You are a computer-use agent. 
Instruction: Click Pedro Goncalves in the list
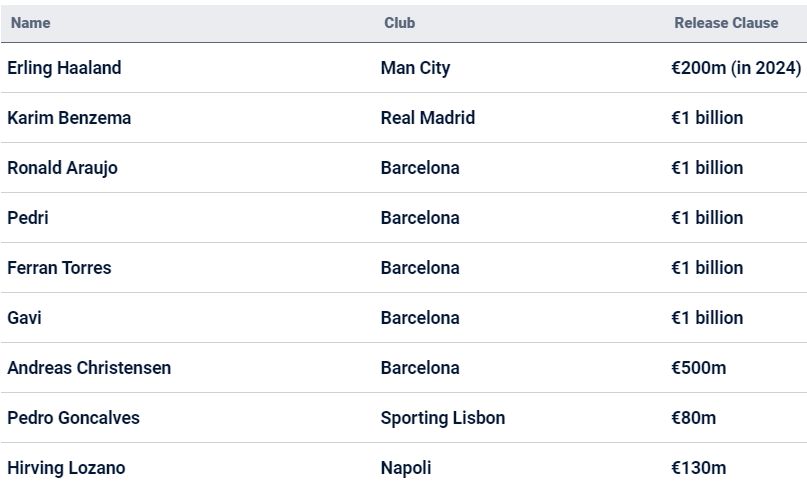73,418
